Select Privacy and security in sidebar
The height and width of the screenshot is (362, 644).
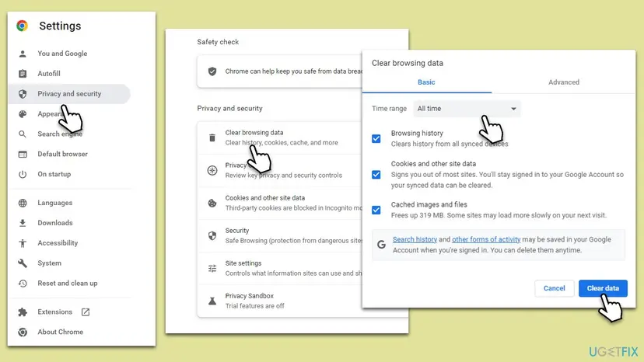70,94
